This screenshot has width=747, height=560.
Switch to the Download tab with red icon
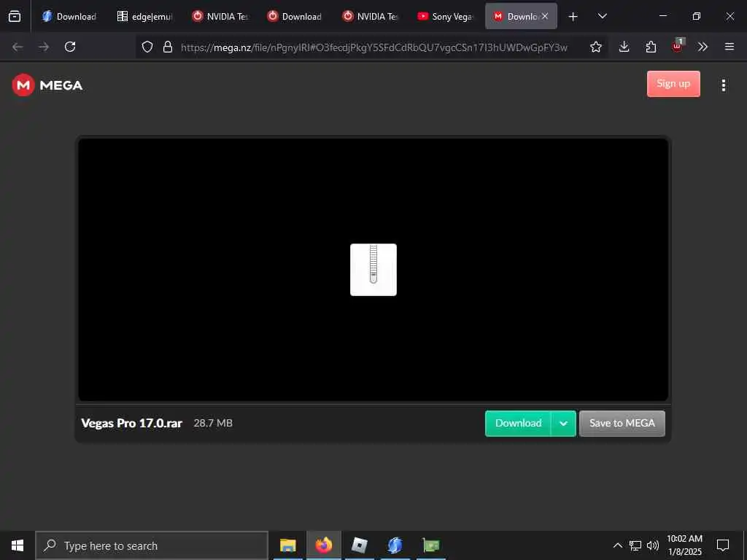(295, 16)
